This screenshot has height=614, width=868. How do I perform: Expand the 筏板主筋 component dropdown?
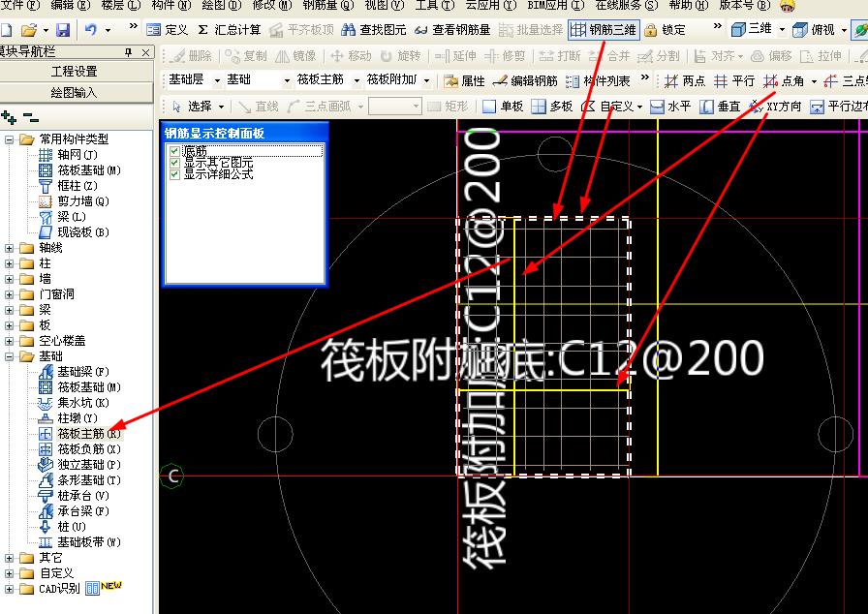(x=358, y=81)
